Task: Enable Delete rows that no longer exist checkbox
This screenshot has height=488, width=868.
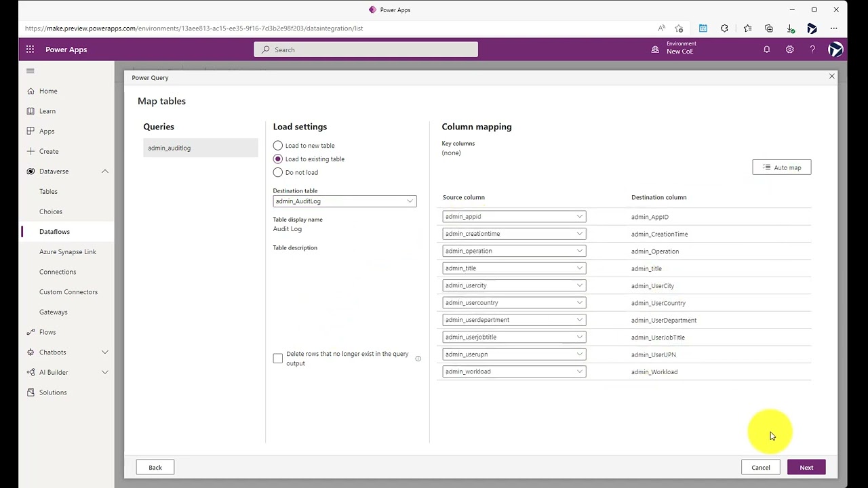Action: coord(278,359)
